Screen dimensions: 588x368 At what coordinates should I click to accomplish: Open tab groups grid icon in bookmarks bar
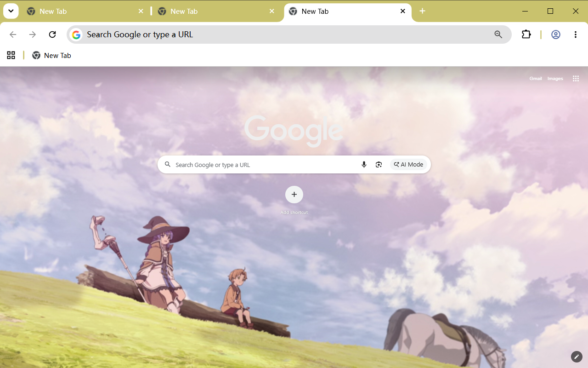11,55
